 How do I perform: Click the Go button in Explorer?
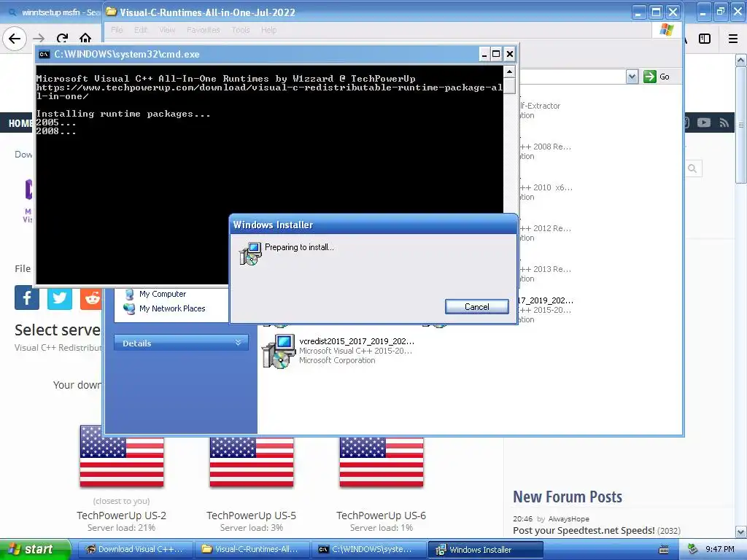(657, 77)
